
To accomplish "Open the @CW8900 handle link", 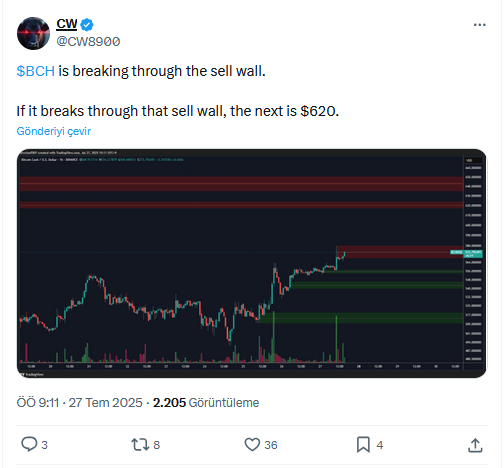I will tap(88, 42).
